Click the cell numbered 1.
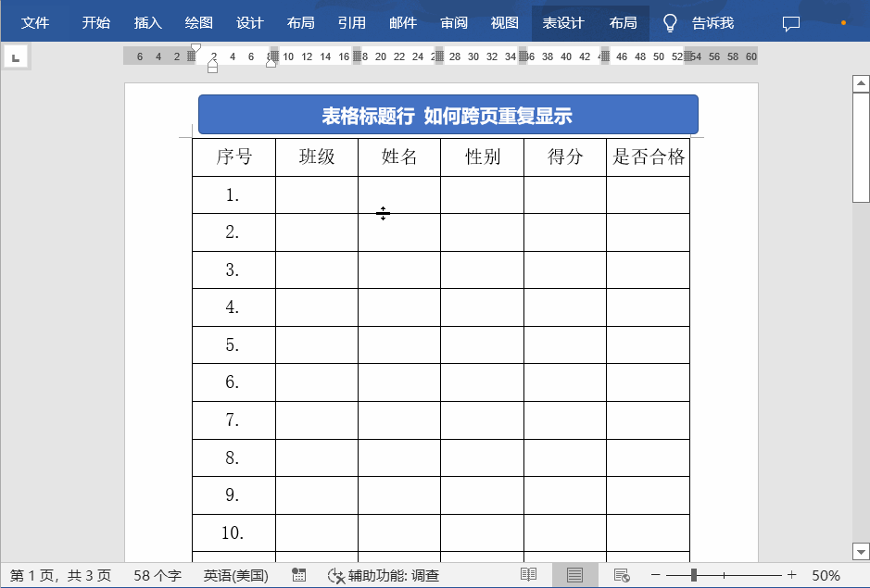The width and height of the screenshot is (870, 588). click(x=233, y=194)
